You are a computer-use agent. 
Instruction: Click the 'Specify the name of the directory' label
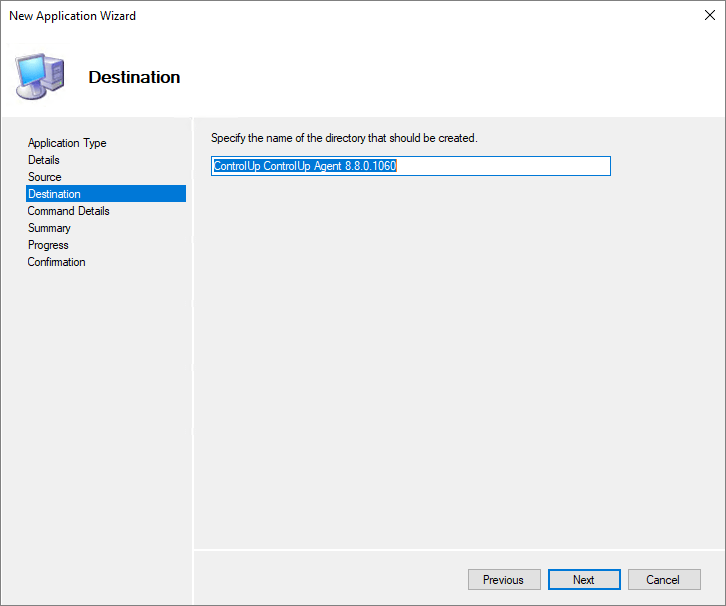click(x=344, y=138)
